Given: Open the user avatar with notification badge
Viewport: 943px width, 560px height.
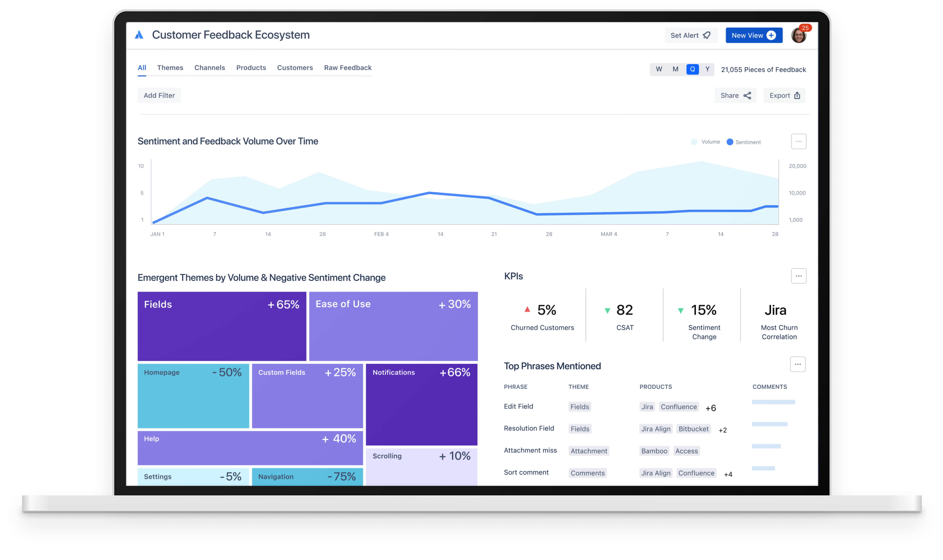Looking at the screenshot, I should pos(798,35).
